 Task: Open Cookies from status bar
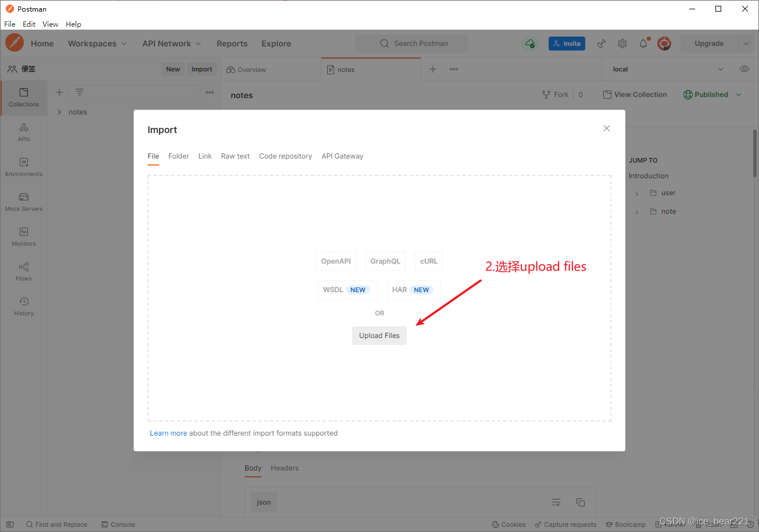click(509, 524)
